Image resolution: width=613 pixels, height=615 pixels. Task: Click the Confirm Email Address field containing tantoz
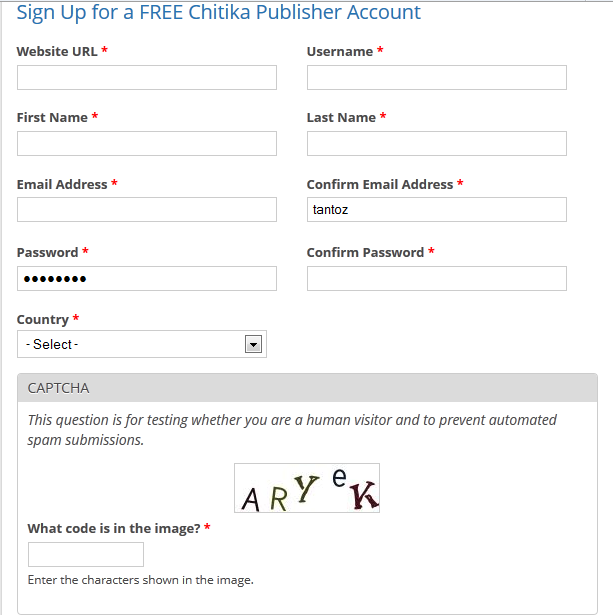(x=436, y=210)
